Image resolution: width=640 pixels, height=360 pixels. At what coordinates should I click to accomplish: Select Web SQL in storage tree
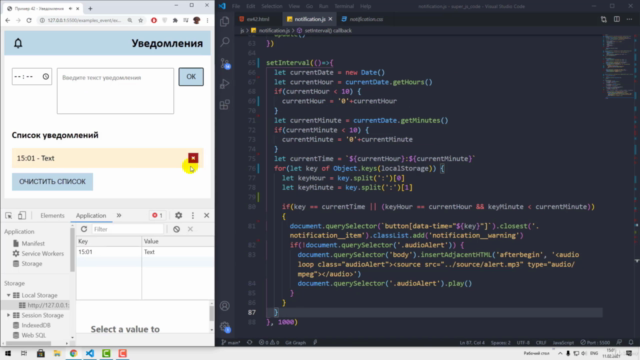33,335
